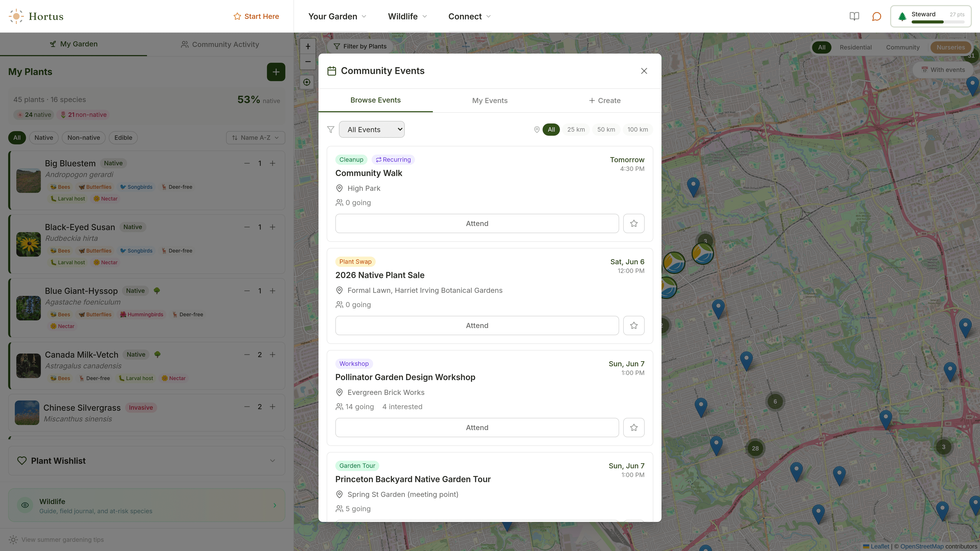Star the Community Walk event
980x551 pixels.
(x=634, y=224)
